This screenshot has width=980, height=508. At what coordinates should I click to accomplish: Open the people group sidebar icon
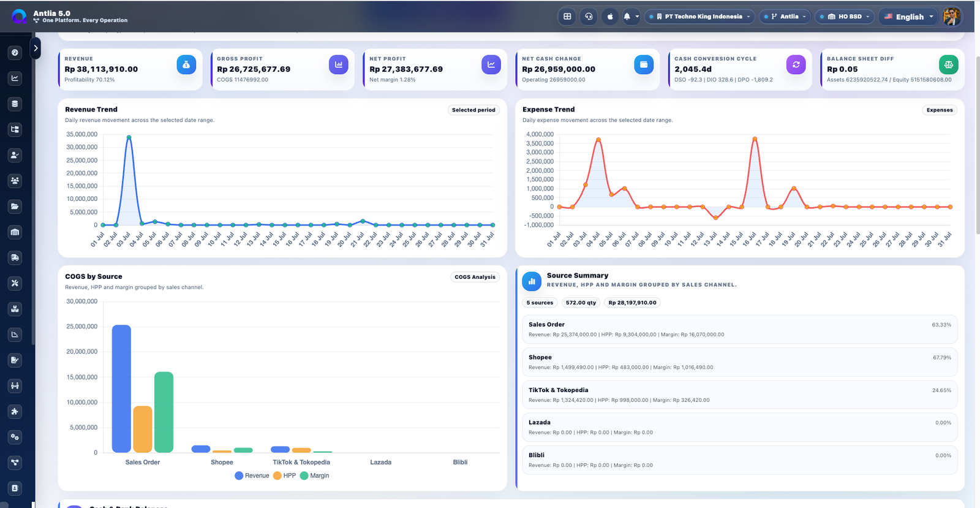(x=15, y=181)
